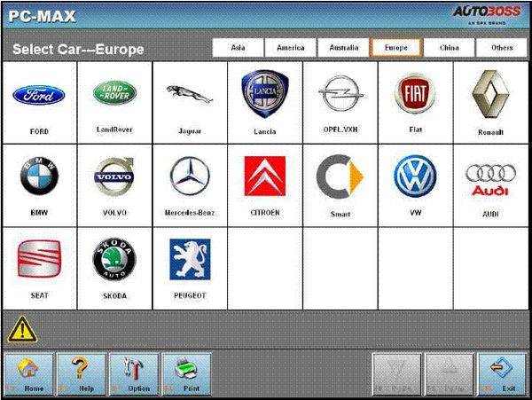Select the Volvo logo
532x400 pixels.
(114, 176)
